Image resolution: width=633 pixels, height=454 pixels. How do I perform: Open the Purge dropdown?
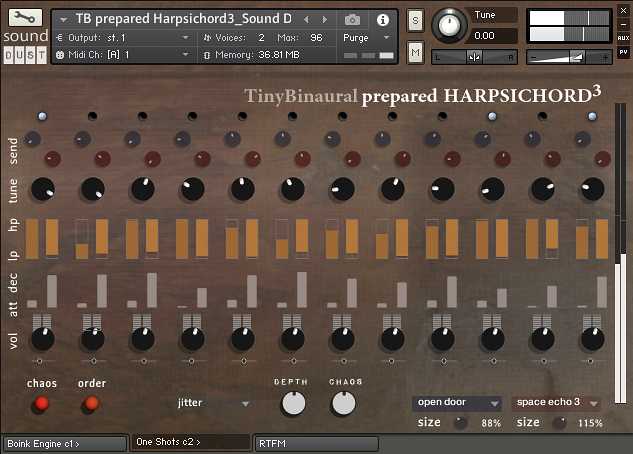coord(386,38)
